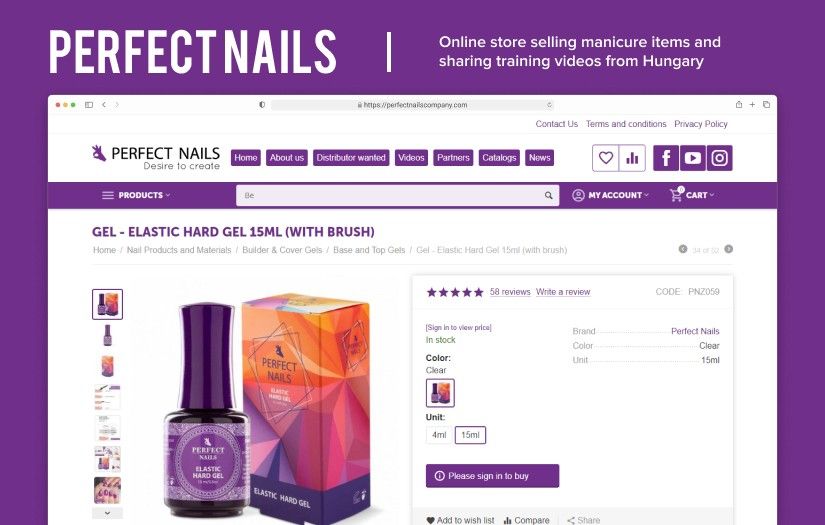Click the compare bar-chart icon in header

[x=632, y=158]
